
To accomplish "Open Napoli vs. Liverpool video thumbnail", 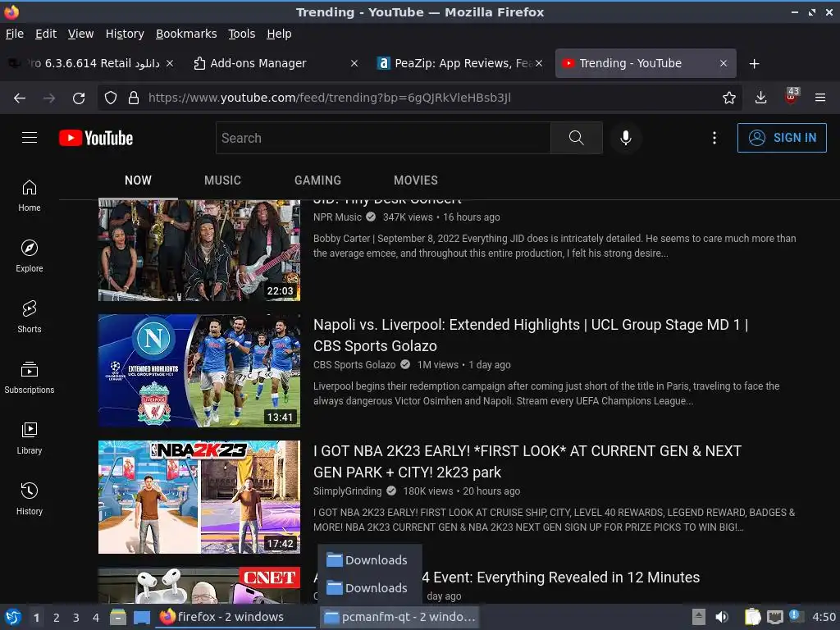I will [x=199, y=371].
